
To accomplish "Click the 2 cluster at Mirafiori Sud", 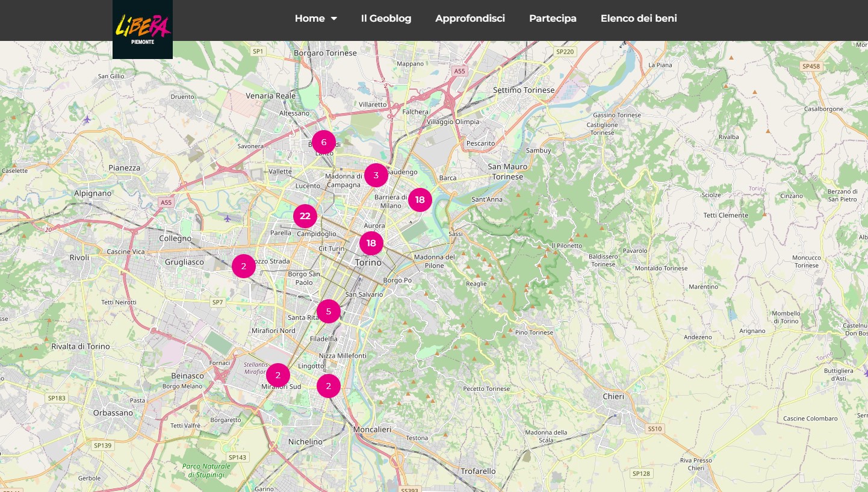I will (278, 375).
